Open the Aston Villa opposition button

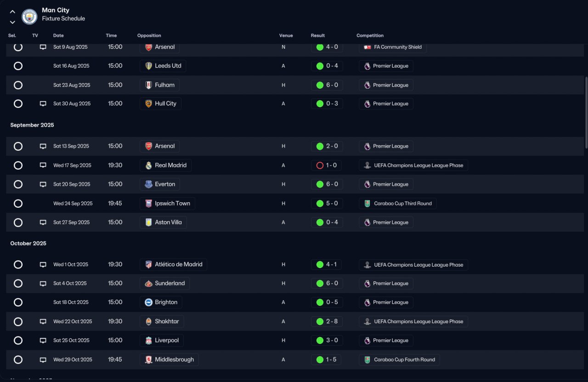click(x=163, y=222)
